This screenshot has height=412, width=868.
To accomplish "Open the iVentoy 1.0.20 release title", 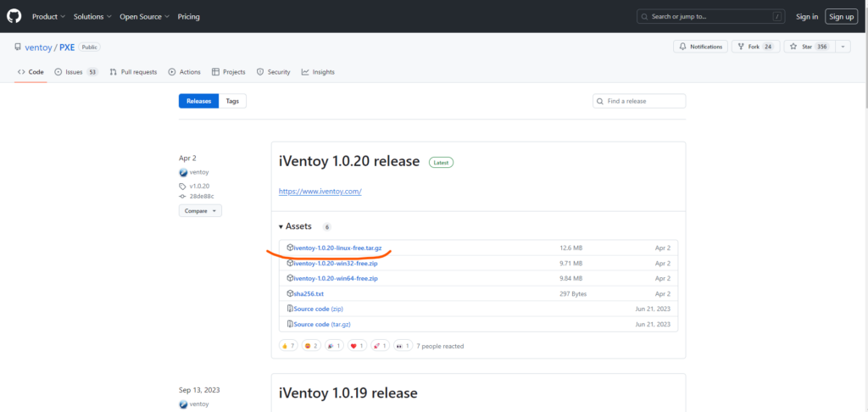I will (349, 162).
